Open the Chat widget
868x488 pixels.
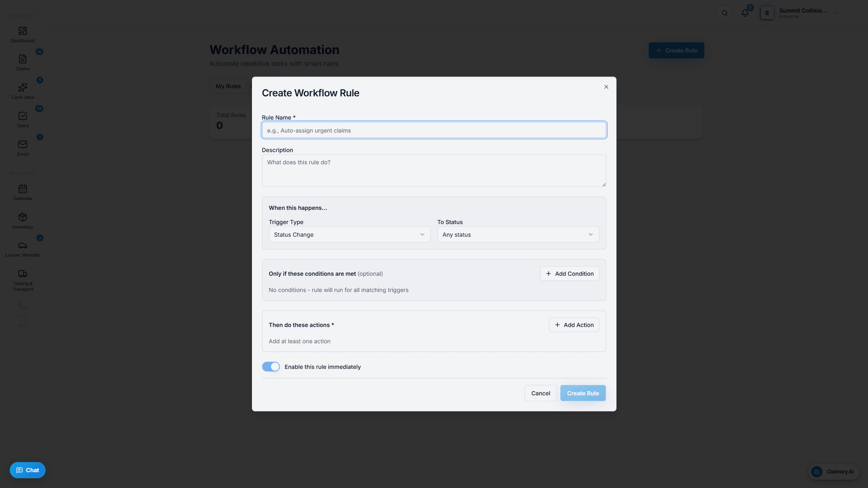tap(28, 470)
